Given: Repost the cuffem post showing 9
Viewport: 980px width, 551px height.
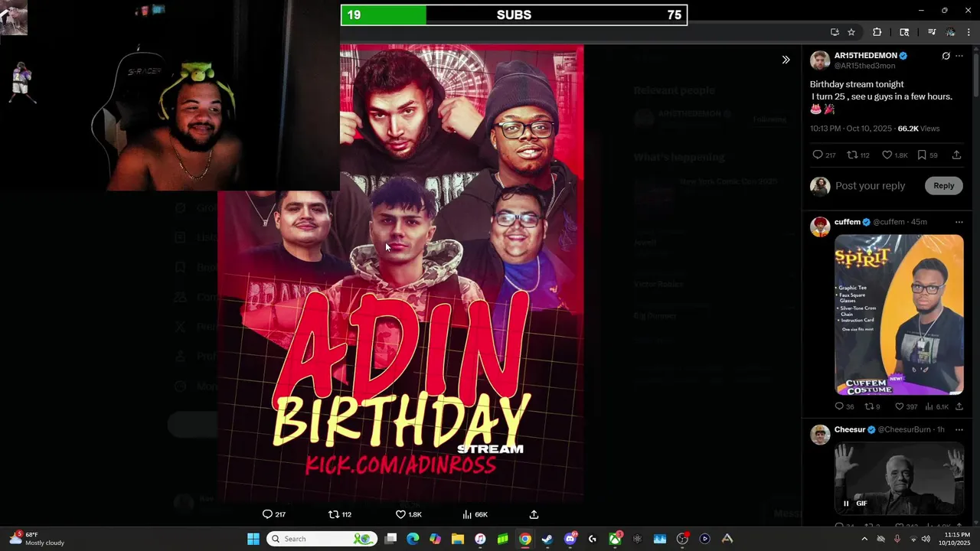Looking at the screenshot, I should (x=868, y=406).
